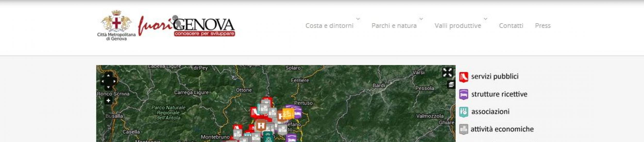Click the grey attività economiche legend icon
Screen dimensions: 644x142
463,129
